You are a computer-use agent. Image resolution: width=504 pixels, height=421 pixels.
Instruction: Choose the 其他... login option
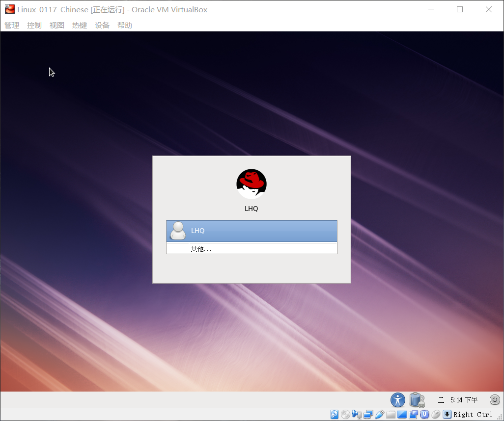tap(252, 249)
